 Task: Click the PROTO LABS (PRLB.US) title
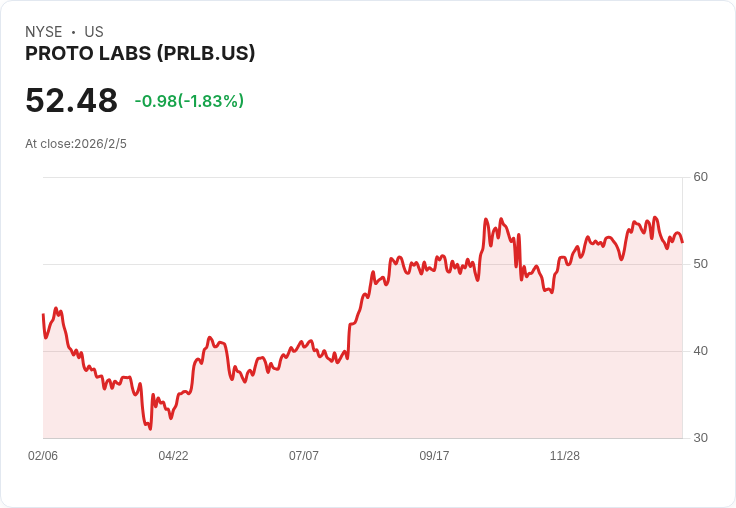tap(140, 53)
